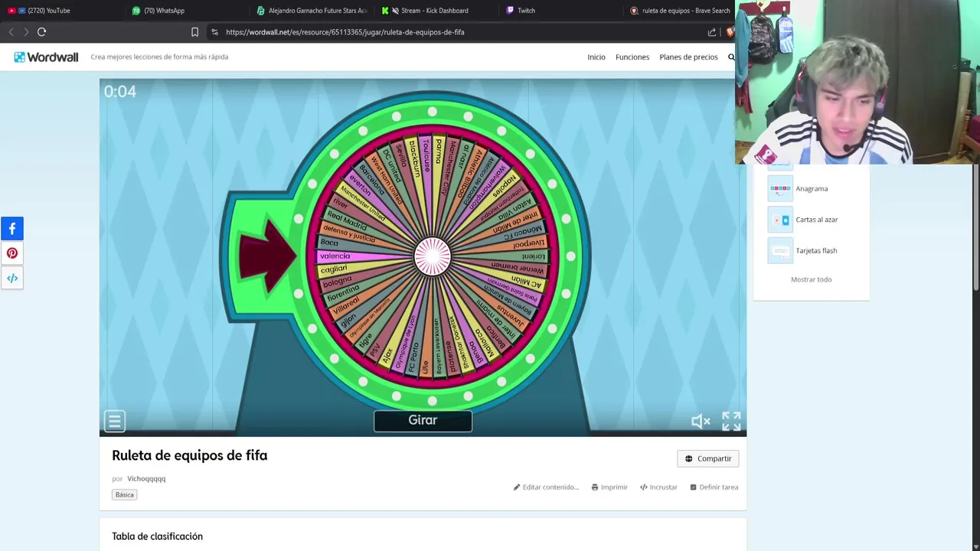The width and height of the screenshot is (980, 551).
Task: Click the Tabla de clasificación heading
Action: click(x=157, y=536)
